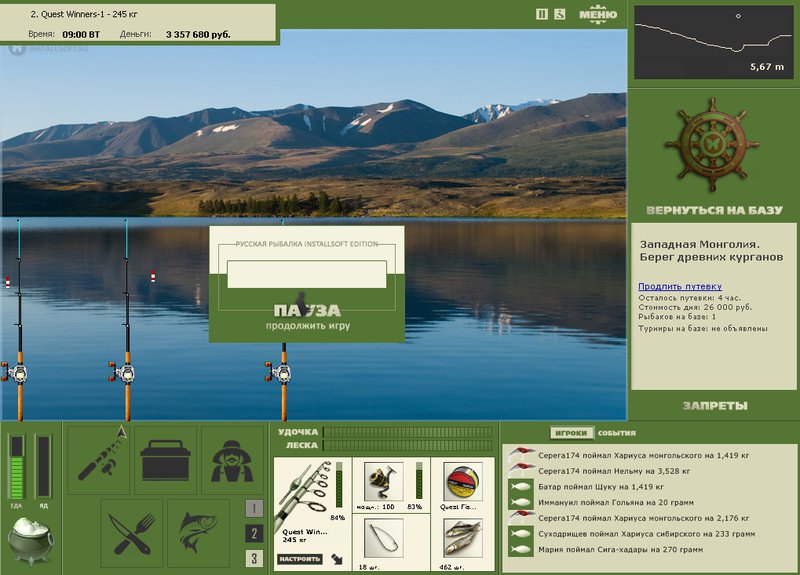Click продолжить игру to resume
The height and width of the screenshot is (575, 800).
(x=308, y=326)
